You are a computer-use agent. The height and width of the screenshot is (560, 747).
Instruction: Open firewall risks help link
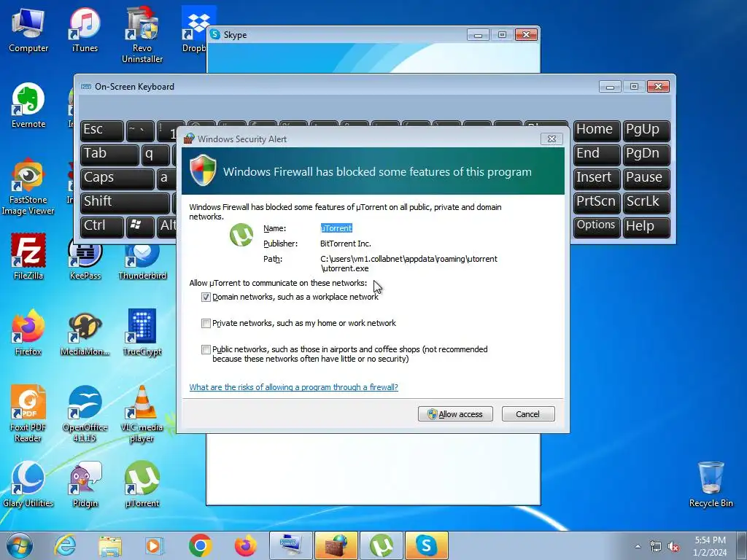(x=293, y=387)
